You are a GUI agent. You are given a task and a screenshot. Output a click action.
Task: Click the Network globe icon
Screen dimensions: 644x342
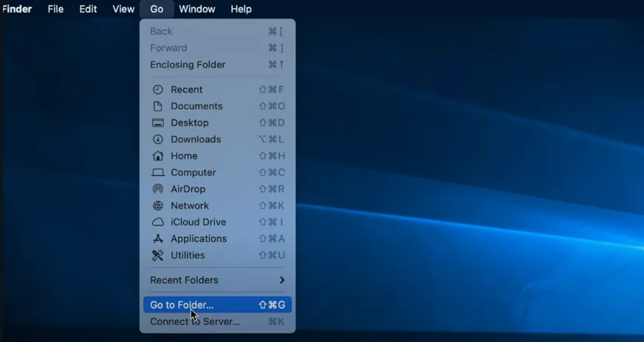coord(158,205)
